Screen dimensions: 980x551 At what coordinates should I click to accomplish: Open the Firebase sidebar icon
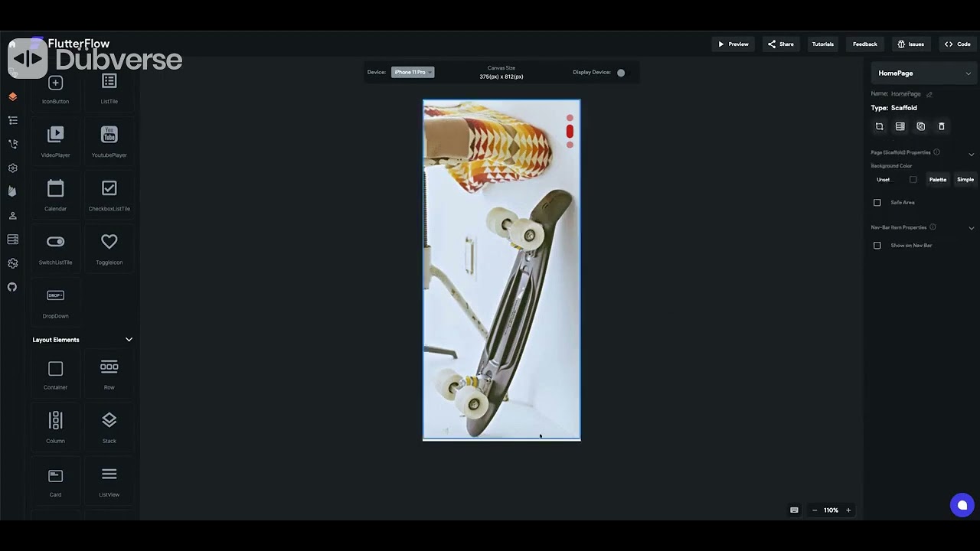[x=12, y=191]
